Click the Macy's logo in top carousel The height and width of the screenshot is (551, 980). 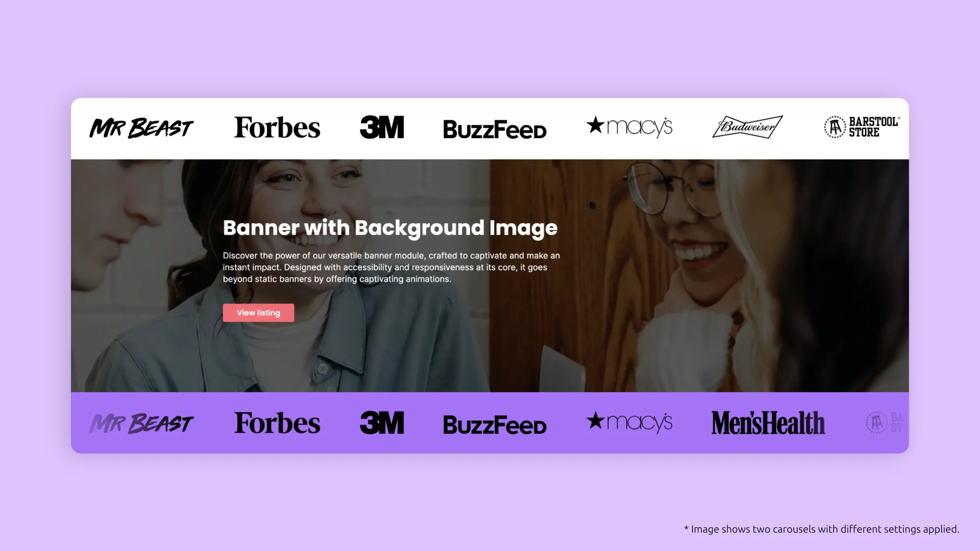[629, 127]
